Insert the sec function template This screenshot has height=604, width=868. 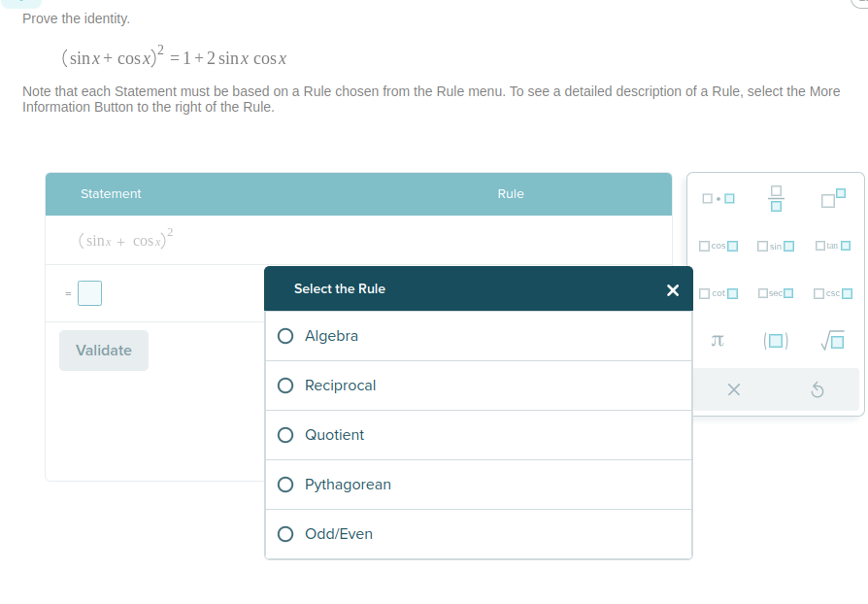point(776,293)
